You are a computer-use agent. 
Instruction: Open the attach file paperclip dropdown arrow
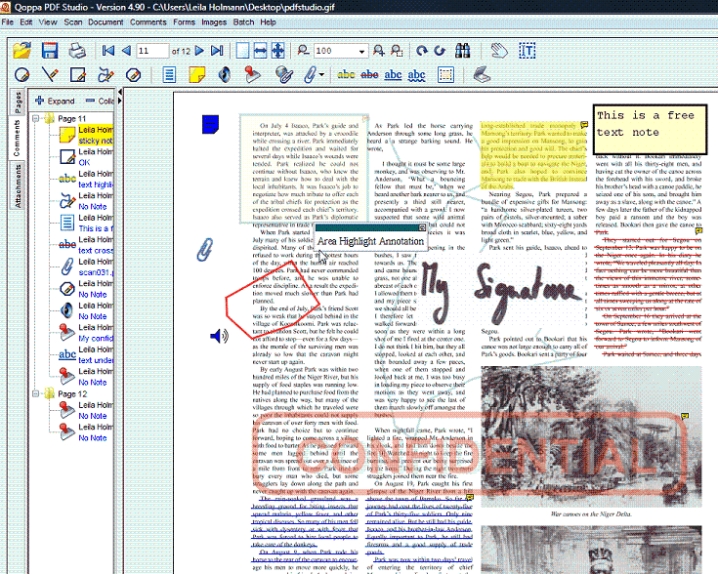pos(321,75)
